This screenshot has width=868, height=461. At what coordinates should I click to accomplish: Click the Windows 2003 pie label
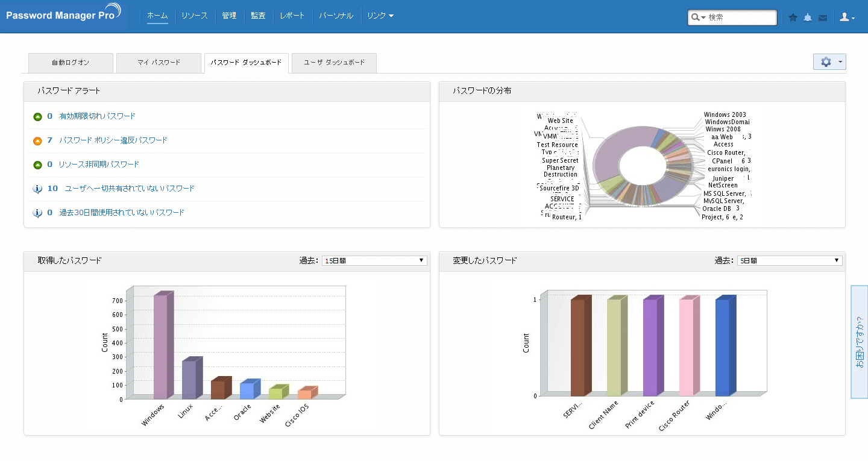tap(725, 114)
